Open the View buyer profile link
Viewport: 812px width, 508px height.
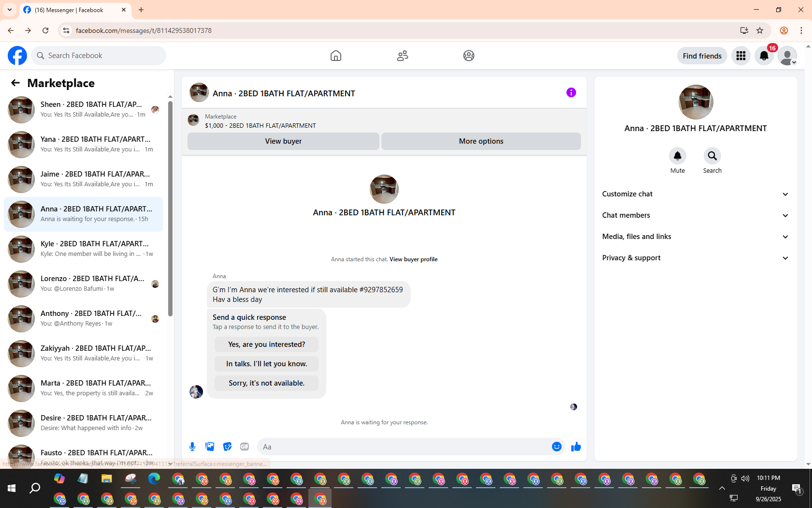[413, 259]
